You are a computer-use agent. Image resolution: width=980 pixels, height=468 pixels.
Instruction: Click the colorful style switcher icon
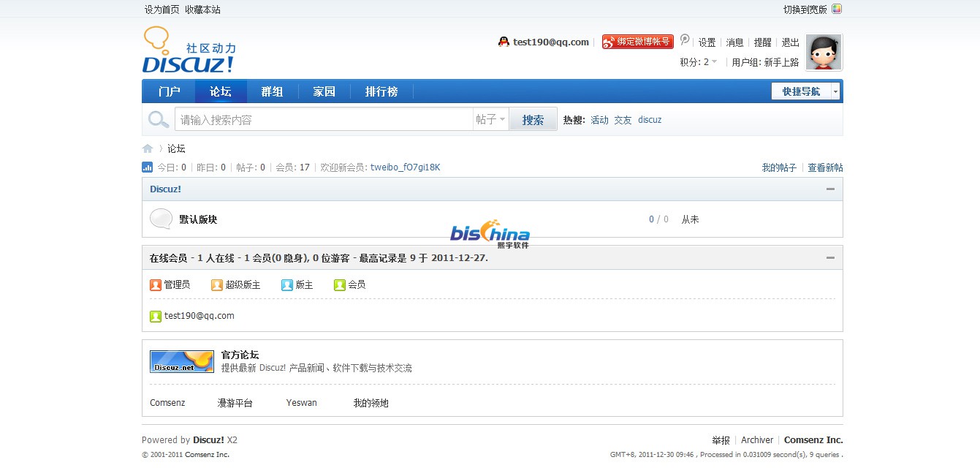837,9
